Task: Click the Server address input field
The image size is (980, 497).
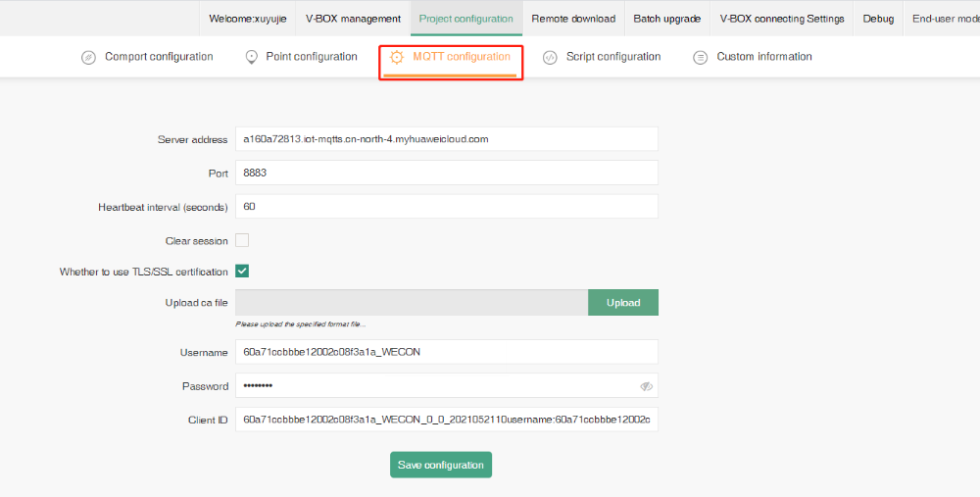Action: (446, 139)
